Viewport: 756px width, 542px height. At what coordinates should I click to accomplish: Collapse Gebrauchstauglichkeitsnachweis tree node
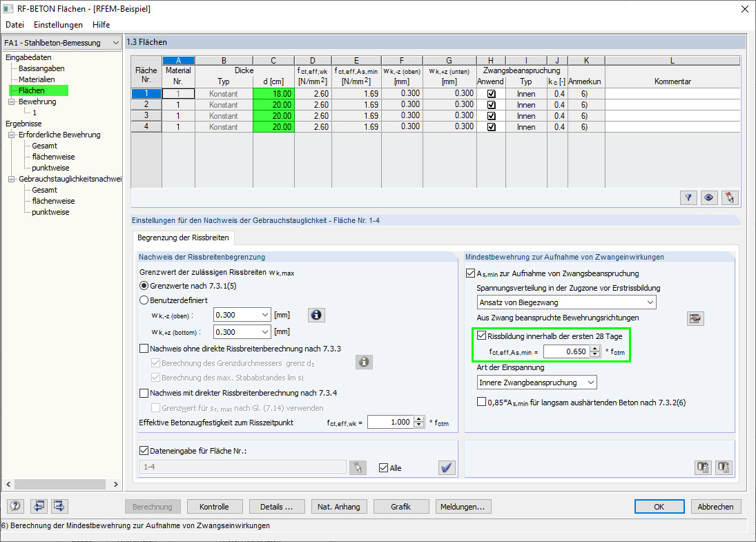[x=11, y=179]
